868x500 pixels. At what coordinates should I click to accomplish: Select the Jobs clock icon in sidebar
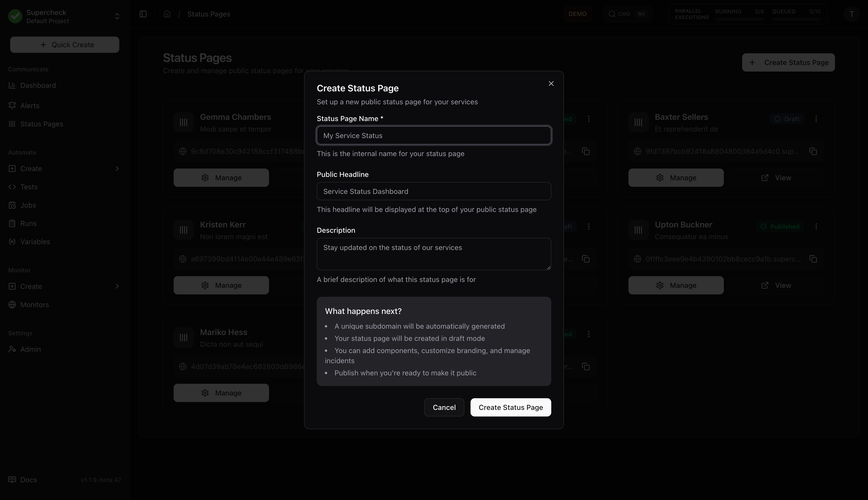tap(12, 205)
